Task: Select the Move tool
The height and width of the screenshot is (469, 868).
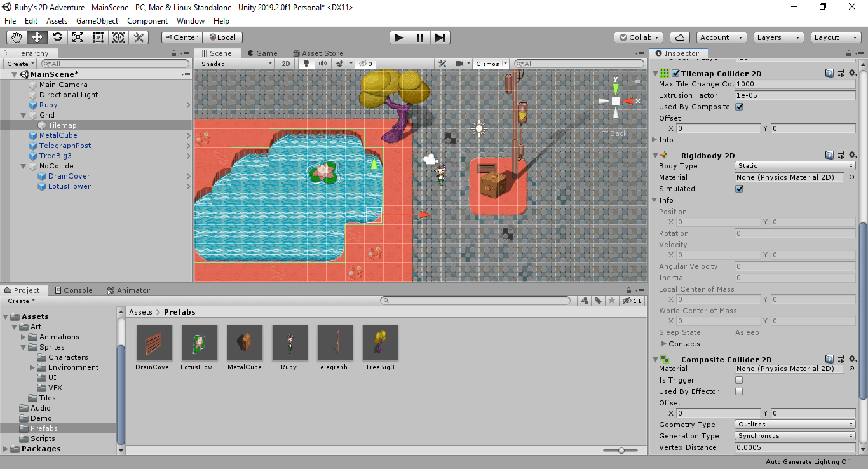Action: tap(37, 37)
